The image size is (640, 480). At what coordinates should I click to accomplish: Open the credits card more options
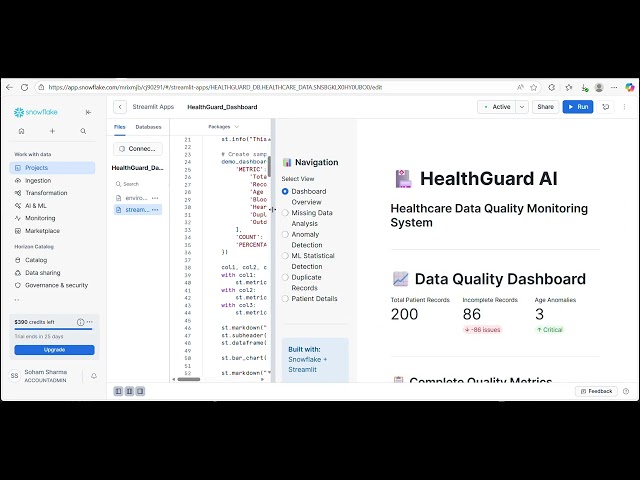pyautogui.click(x=89, y=322)
